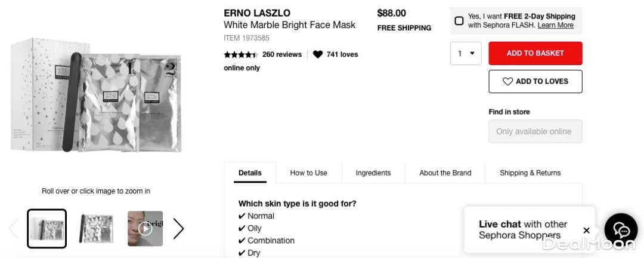Open the 260 reviews link

[x=282, y=54]
